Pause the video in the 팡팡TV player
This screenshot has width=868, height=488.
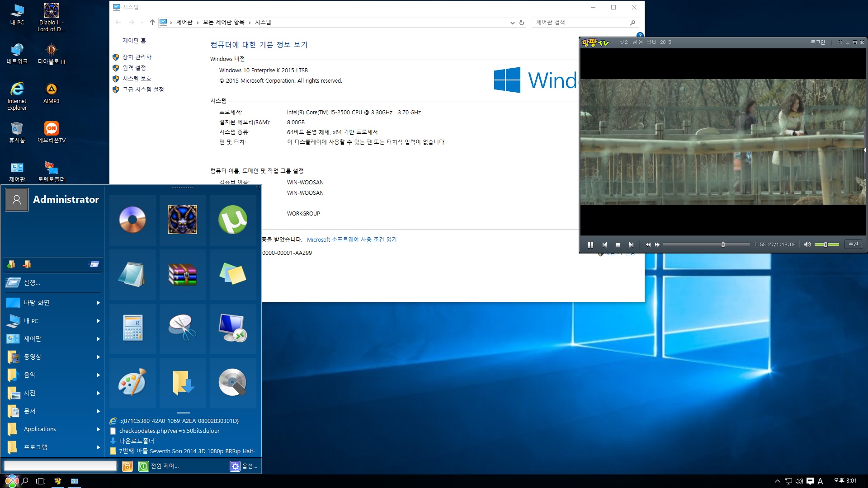(590, 244)
